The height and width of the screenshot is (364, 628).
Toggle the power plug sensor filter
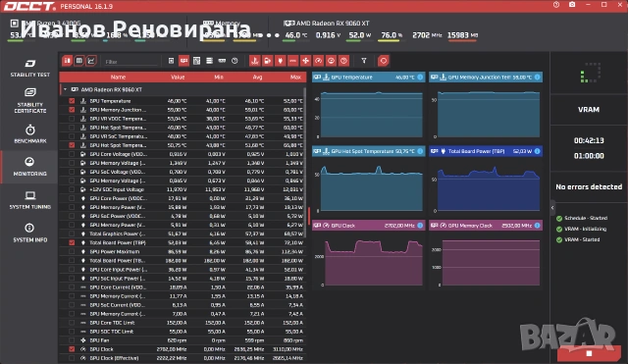click(x=281, y=61)
